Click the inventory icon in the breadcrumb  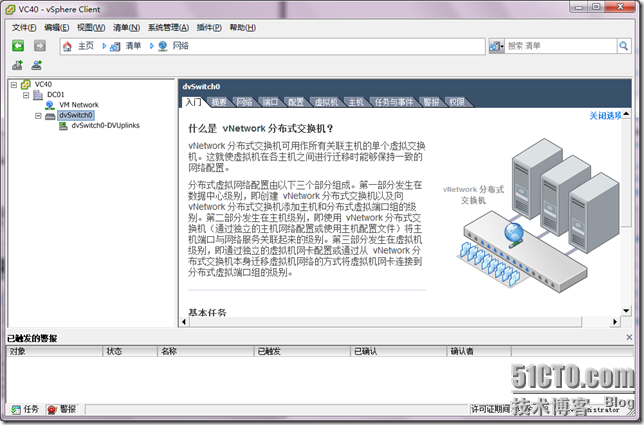coord(115,46)
